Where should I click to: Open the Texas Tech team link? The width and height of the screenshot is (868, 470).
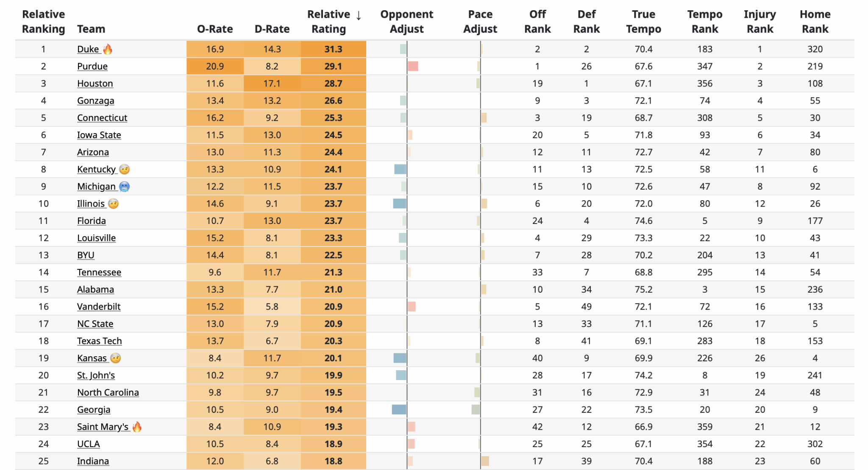click(x=100, y=341)
